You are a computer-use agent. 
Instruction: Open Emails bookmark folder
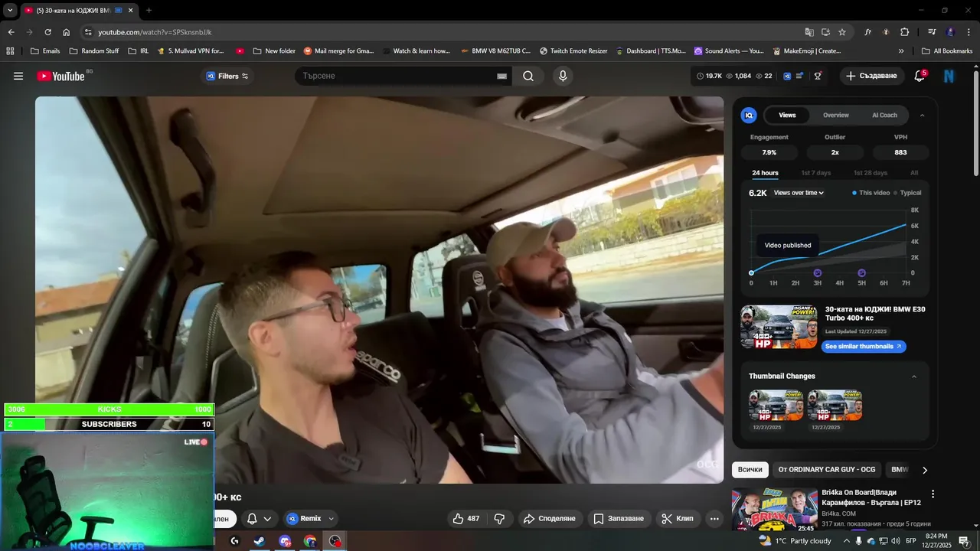point(44,51)
